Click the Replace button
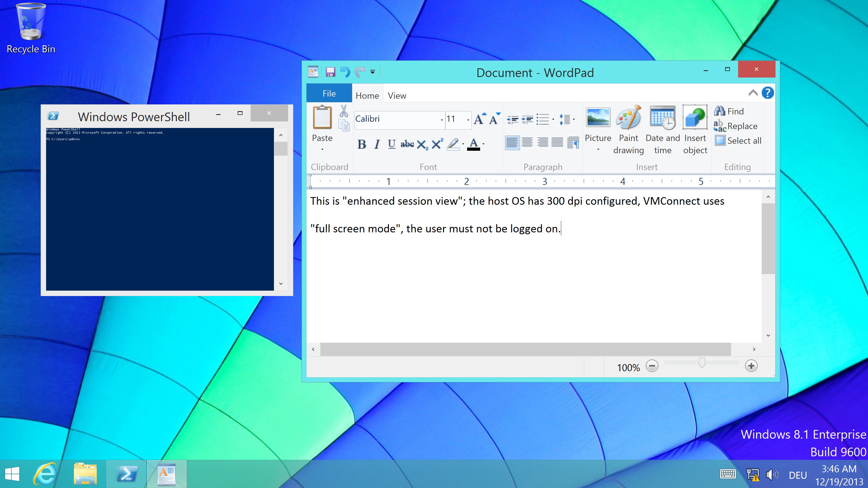This screenshot has height=488, width=868. pos(736,126)
